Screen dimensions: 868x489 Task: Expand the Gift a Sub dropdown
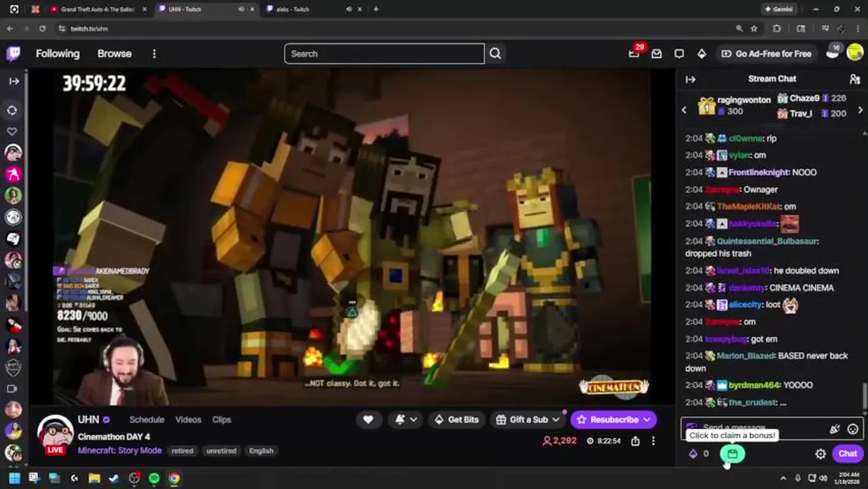click(x=556, y=420)
